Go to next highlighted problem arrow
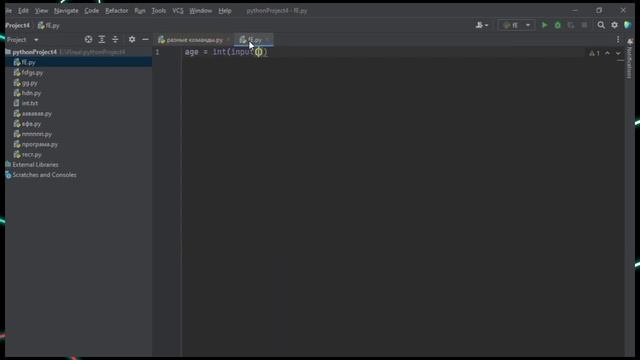Image resolution: width=640 pixels, height=360 pixels. click(618, 53)
